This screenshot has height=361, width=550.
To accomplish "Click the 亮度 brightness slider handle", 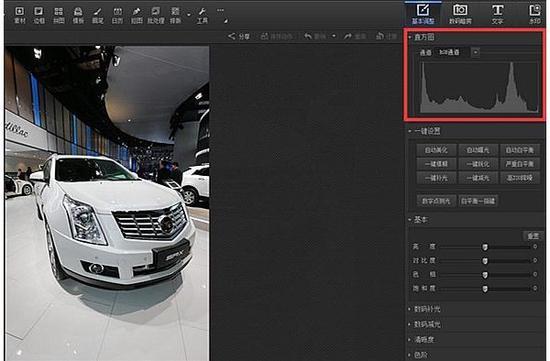I will click(x=485, y=247).
